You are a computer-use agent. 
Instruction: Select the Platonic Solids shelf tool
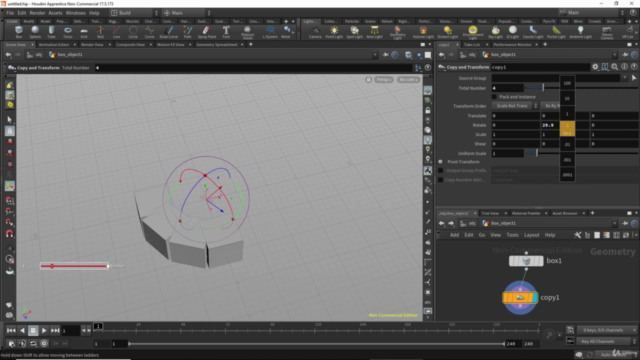click(247, 32)
